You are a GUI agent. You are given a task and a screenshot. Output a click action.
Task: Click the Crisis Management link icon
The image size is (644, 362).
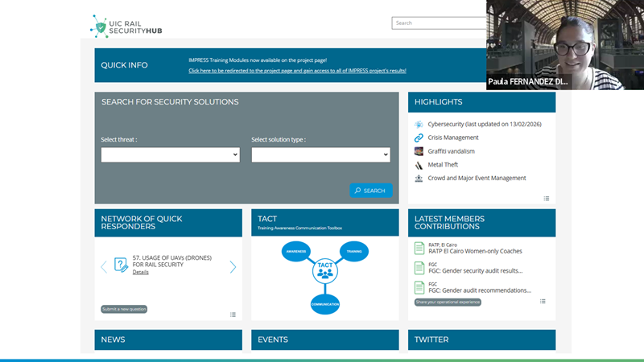pyautogui.click(x=419, y=138)
